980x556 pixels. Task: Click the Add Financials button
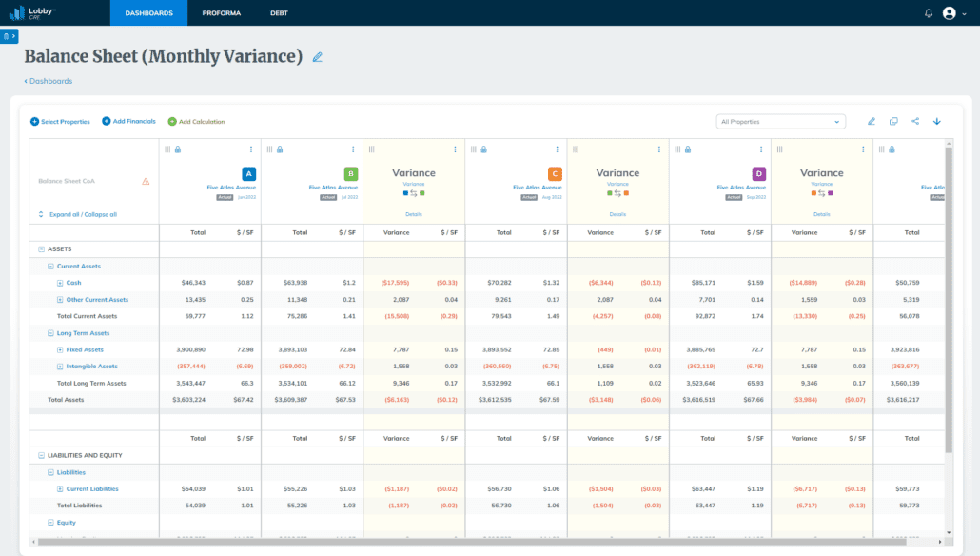[128, 122]
